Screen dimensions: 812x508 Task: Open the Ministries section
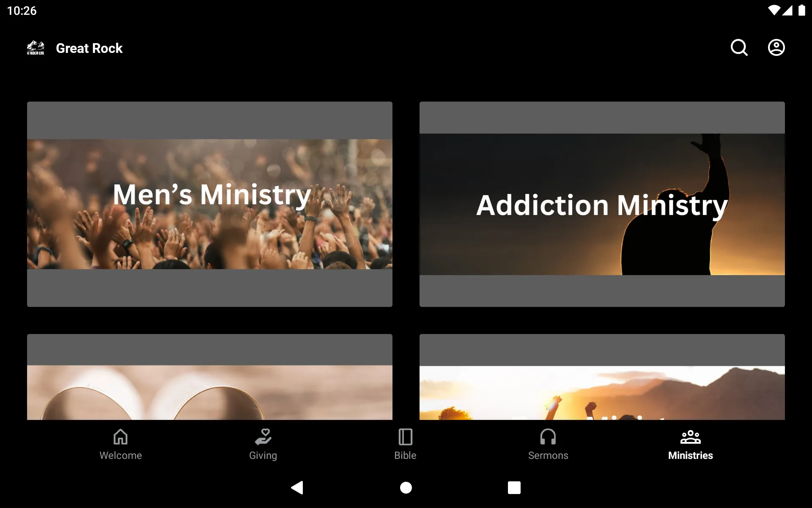coord(690,444)
